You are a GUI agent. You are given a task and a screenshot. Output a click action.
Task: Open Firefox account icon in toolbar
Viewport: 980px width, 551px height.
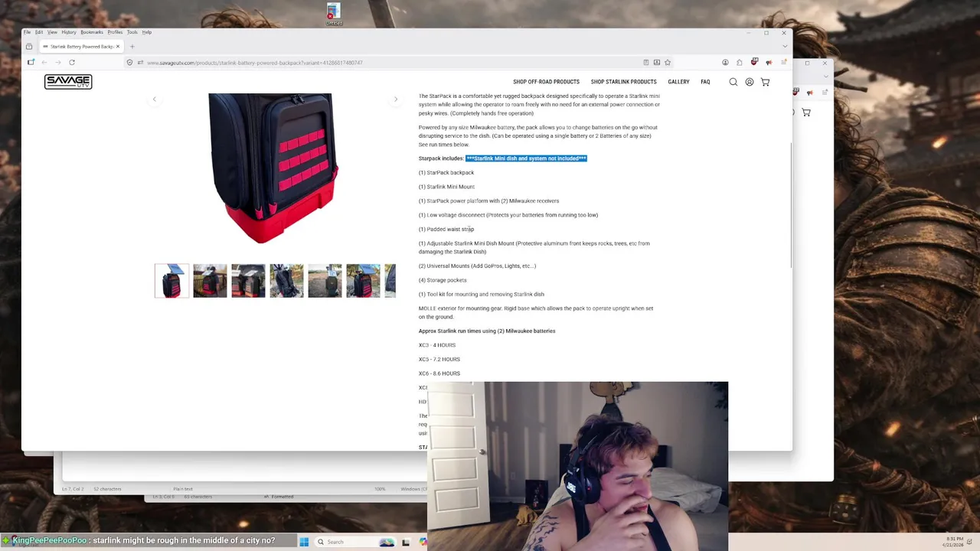coord(725,63)
